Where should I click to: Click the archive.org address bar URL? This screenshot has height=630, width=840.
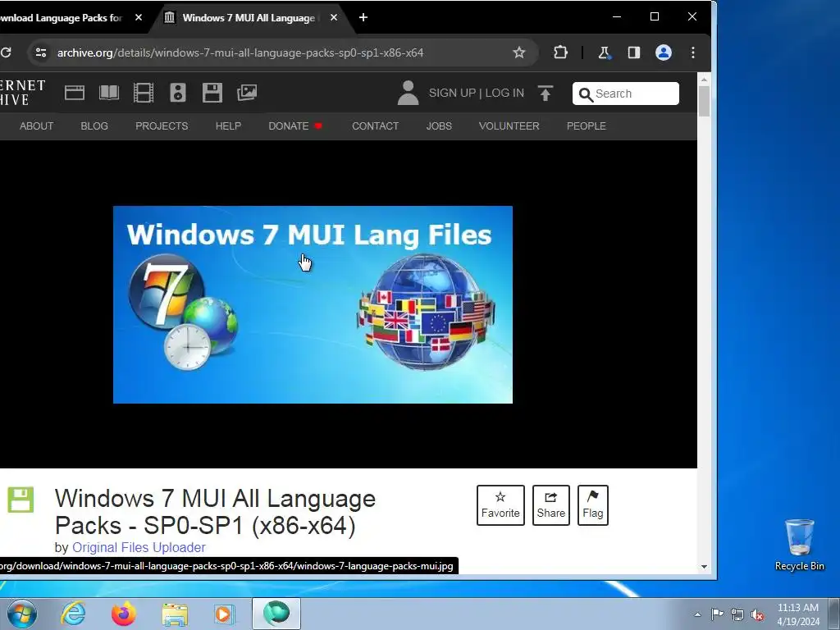click(x=240, y=52)
